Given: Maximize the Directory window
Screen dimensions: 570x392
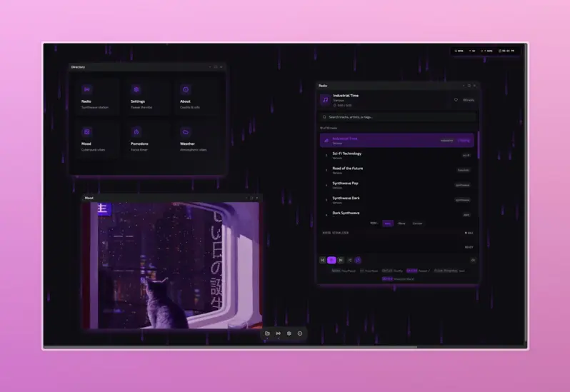Looking at the screenshot, I should (x=216, y=67).
